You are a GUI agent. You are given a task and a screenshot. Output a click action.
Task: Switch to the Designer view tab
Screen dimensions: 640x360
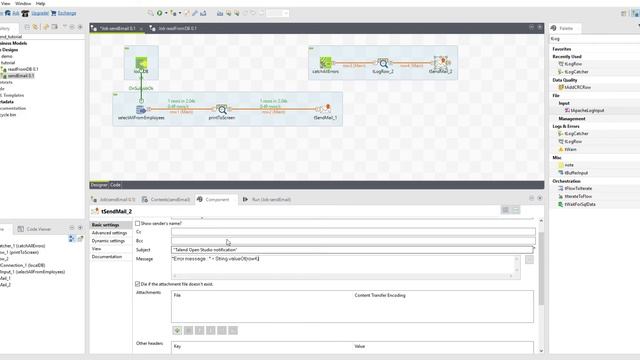(x=99, y=185)
